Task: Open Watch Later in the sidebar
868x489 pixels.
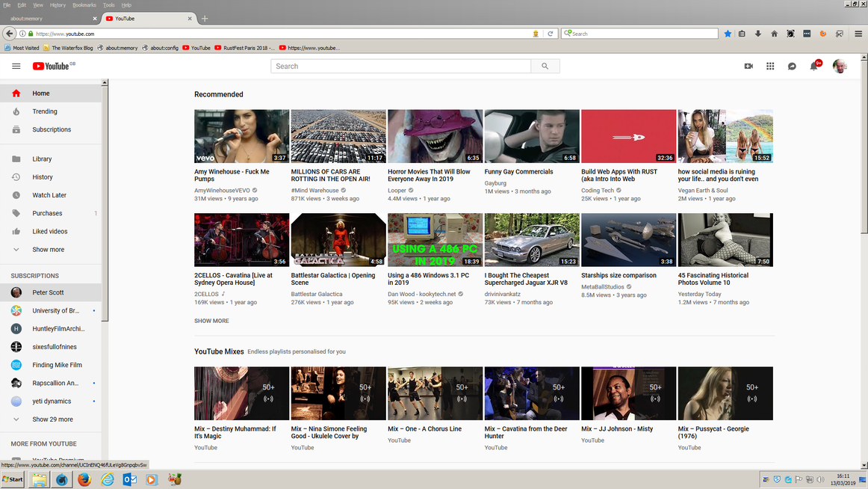Action: point(51,195)
